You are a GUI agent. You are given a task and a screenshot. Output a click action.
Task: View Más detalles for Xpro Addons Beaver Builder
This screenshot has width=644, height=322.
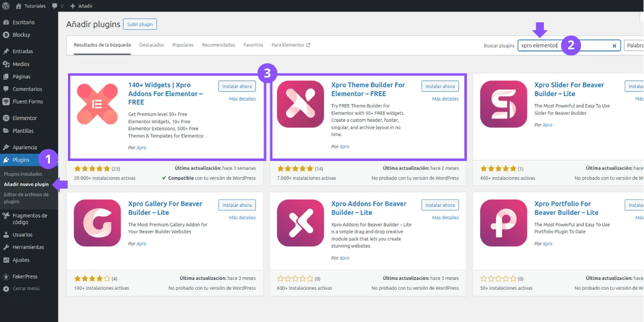pos(445,217)
